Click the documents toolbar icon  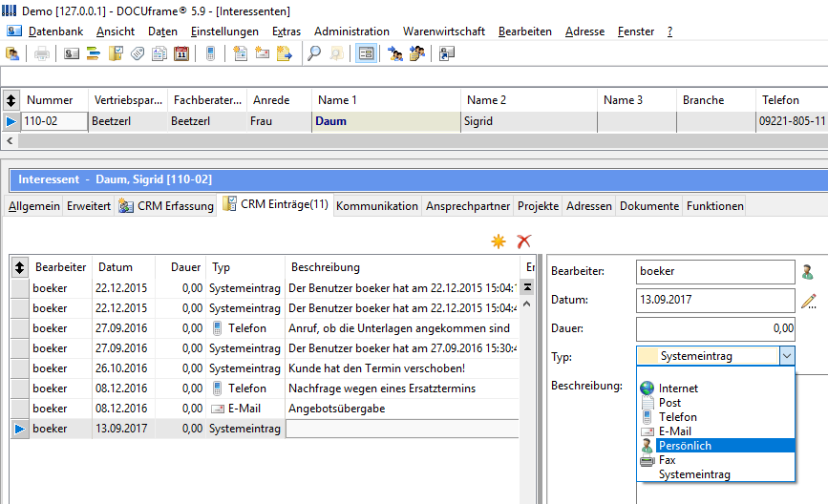(x=159, y=53)
